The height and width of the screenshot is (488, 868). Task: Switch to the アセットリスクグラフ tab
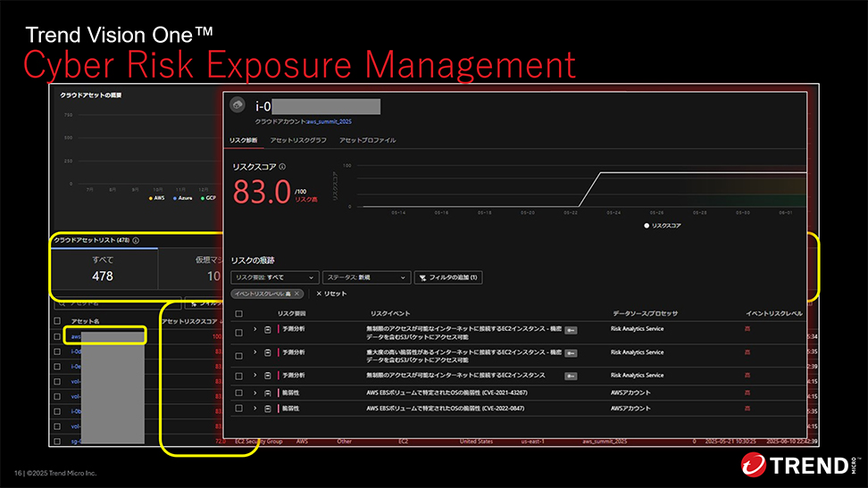pyautogui.click(x=298, y=141)
